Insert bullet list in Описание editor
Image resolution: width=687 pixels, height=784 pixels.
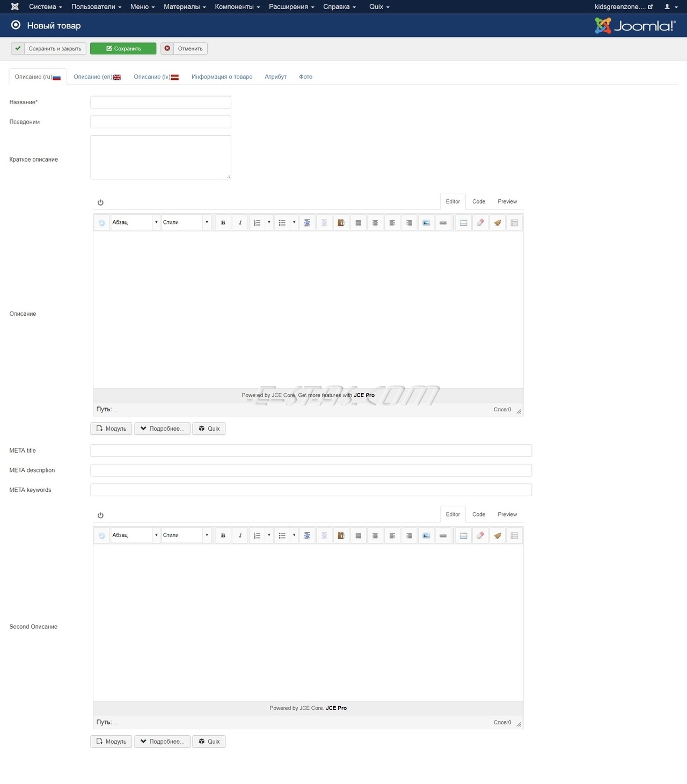click(x=282, y=222)
